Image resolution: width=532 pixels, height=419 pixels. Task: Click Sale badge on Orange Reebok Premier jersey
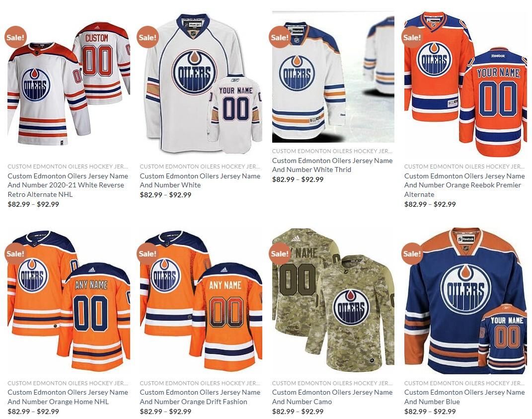point(412,37)
